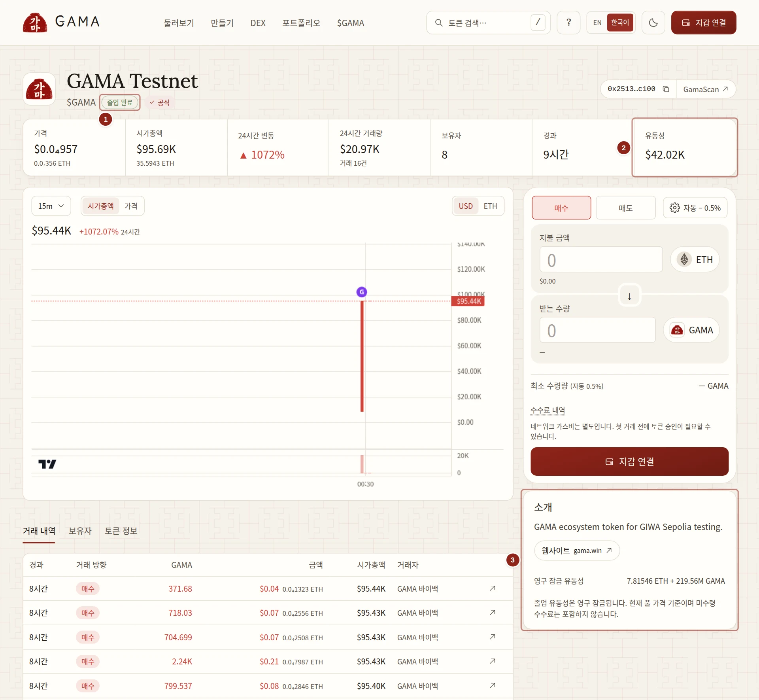Open transaction link for the 2.24K GAMA trade

click(493, 661)
